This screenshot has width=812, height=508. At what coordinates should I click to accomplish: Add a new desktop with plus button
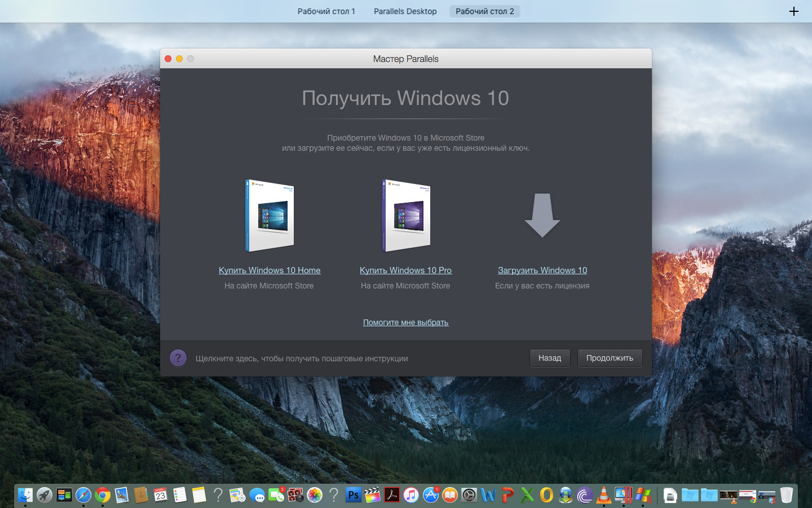793,11
